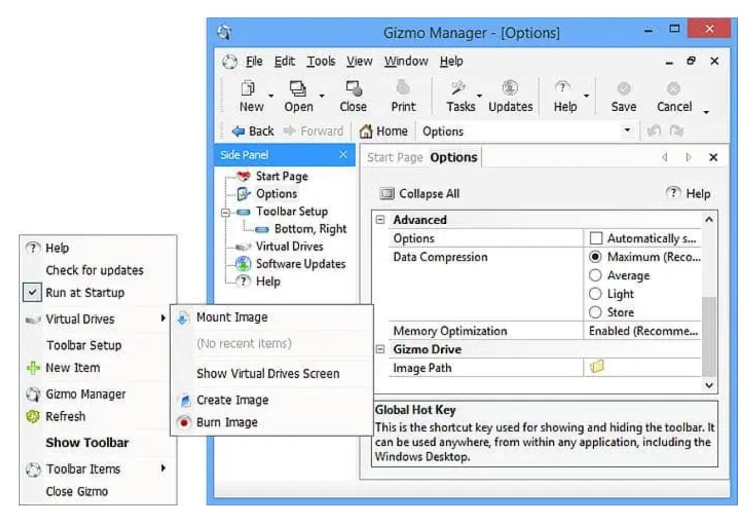Click the options list vertical scrollbar thumb

point(709,335)
